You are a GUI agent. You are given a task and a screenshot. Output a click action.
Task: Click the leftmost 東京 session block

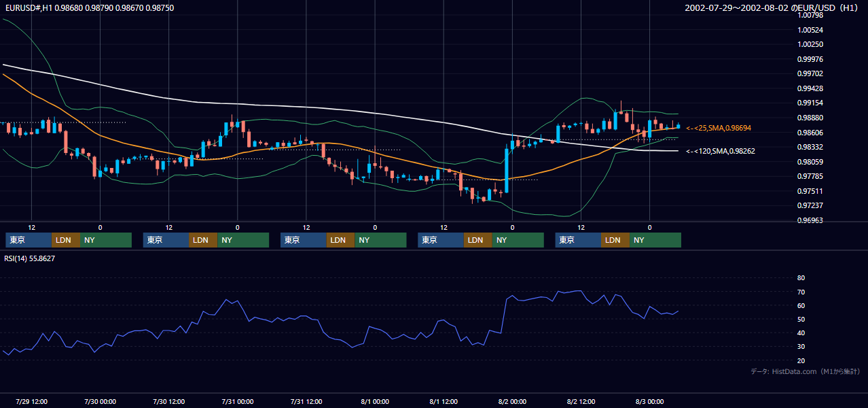pos(29,240)
